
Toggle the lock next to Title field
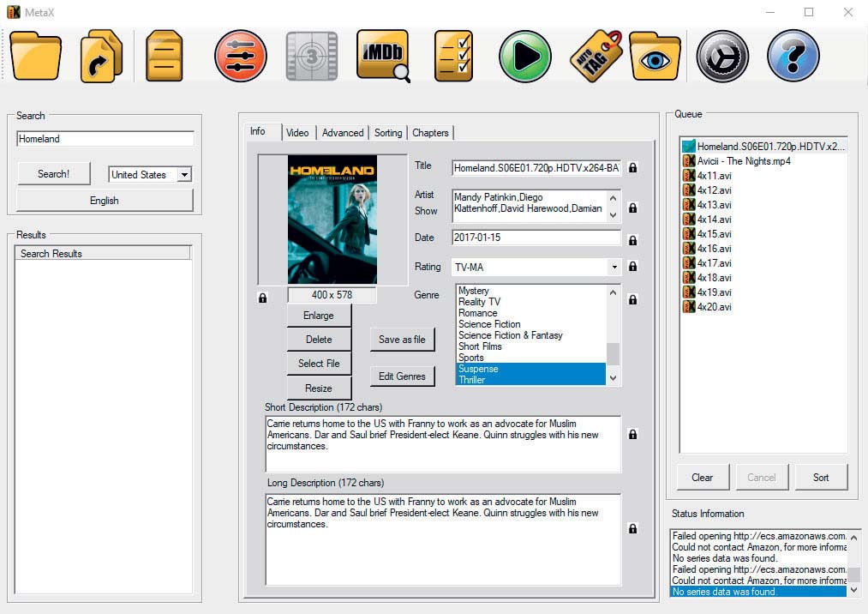click(632, 167)
